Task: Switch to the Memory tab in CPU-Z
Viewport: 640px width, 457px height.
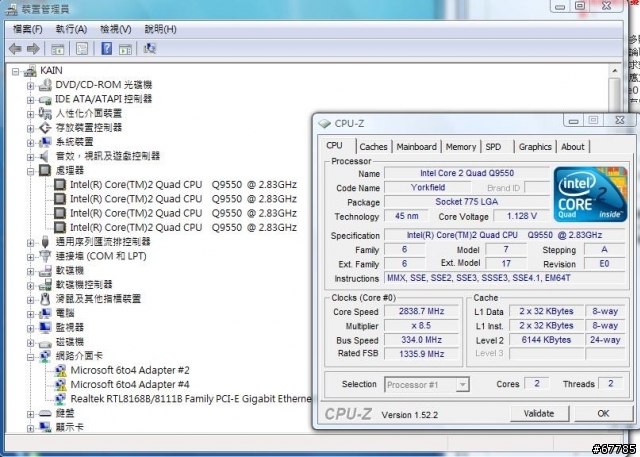Action: pyautogui.click(x=461, y=147)
